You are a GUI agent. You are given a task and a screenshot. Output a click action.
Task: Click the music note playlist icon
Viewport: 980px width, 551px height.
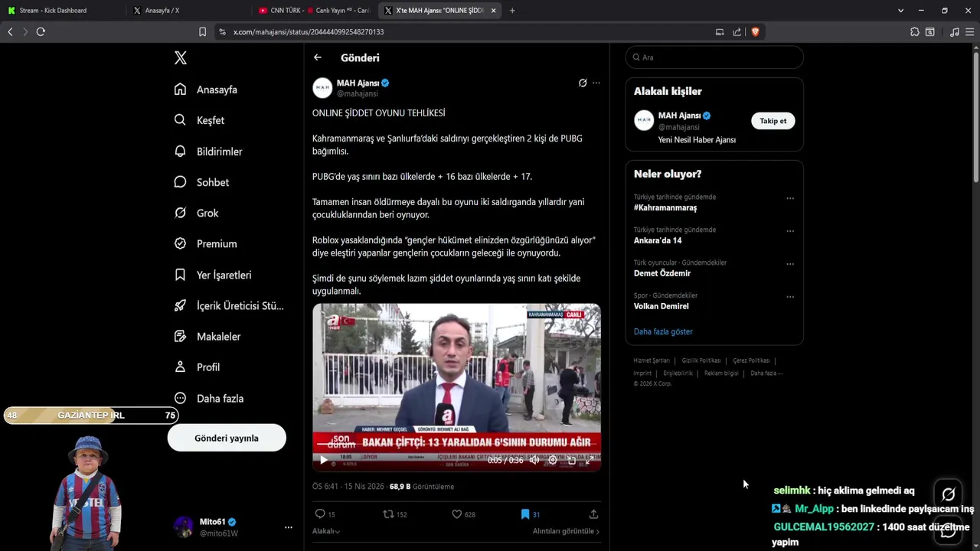click(x=954, y=31)
